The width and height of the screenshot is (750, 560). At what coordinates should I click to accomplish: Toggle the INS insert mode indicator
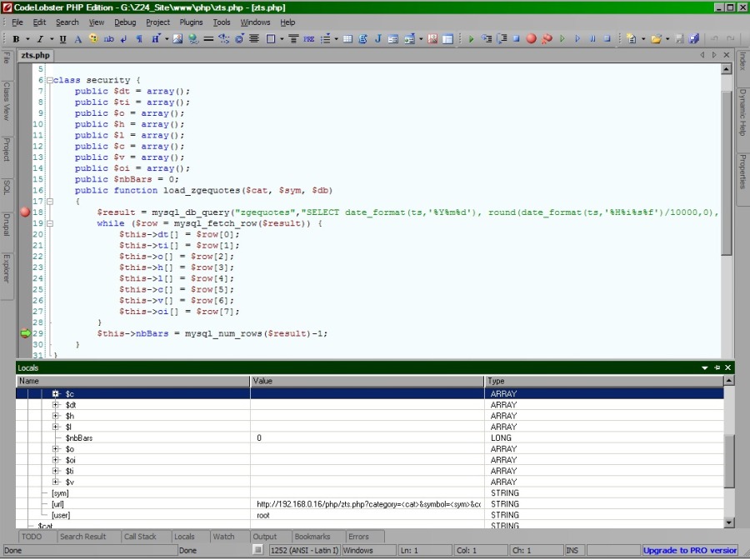pos(572,551)
